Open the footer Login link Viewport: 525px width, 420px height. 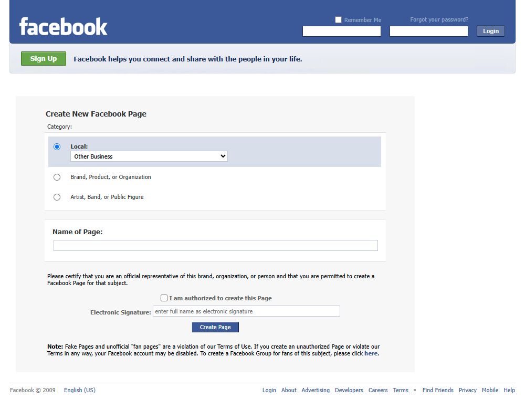tap(269, 390)
